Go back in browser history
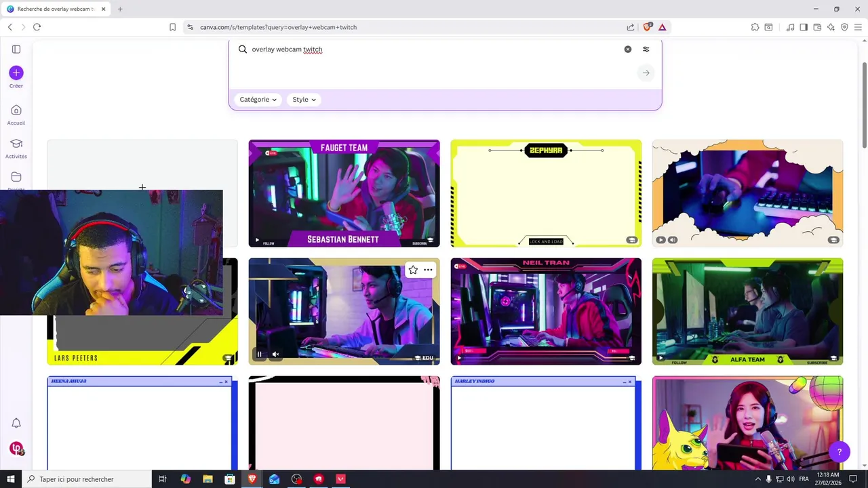 click(9, 27)
